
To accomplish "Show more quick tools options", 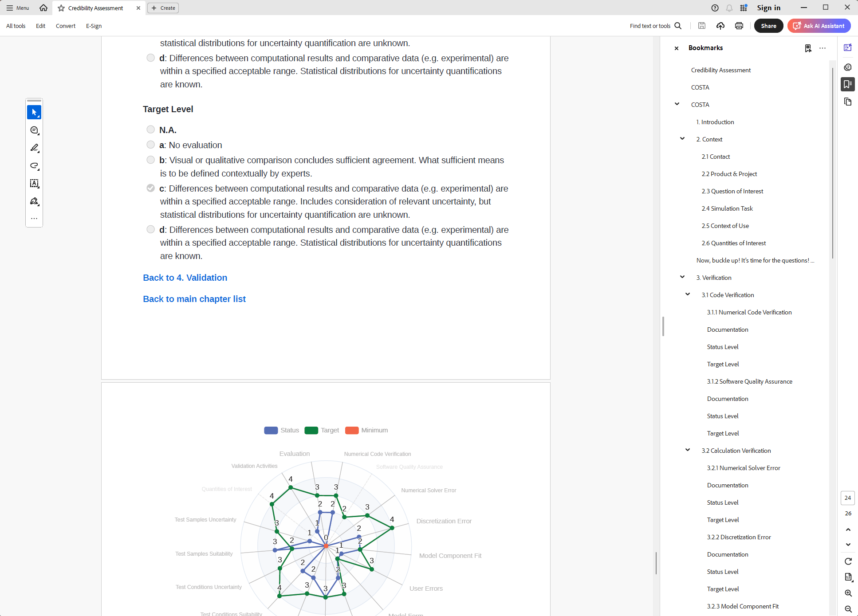I will click(34, 218).
